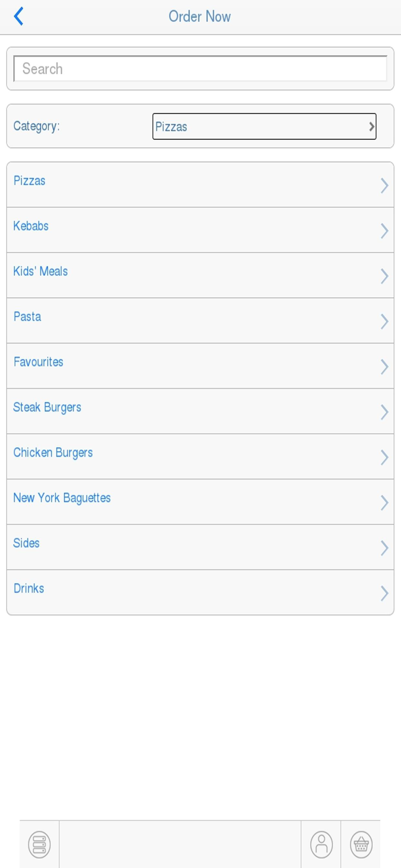Image resolution: width=401 pixels, height=868 pixels.
Task: Open the Category dropdown showing Pizzas
Action: pyautogui.click(x=264, y=126)
